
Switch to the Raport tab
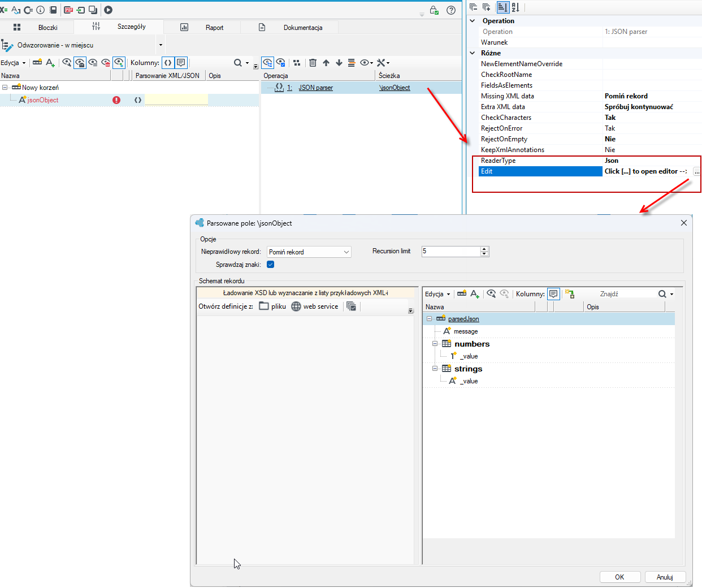coord(202,27)
